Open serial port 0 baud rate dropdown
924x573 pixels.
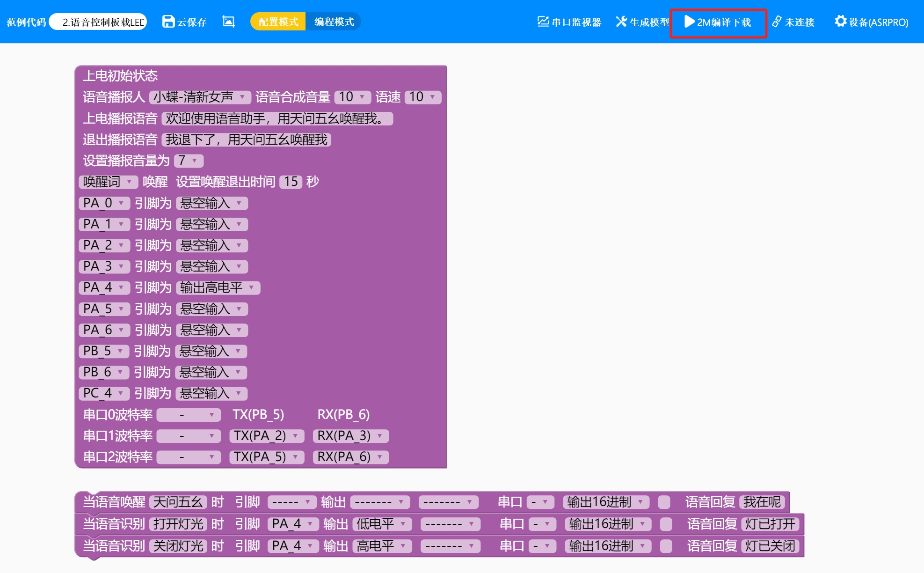point(188,415)
